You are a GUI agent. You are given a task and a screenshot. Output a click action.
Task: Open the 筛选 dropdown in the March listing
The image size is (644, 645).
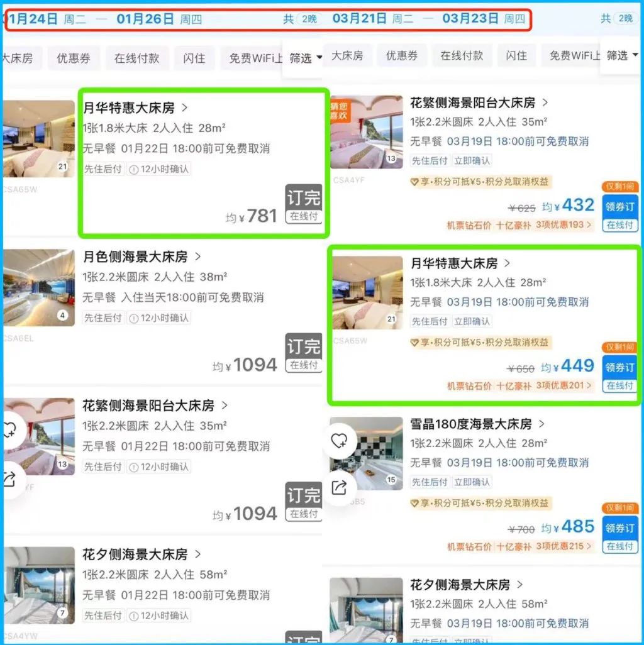coord(622,56)
